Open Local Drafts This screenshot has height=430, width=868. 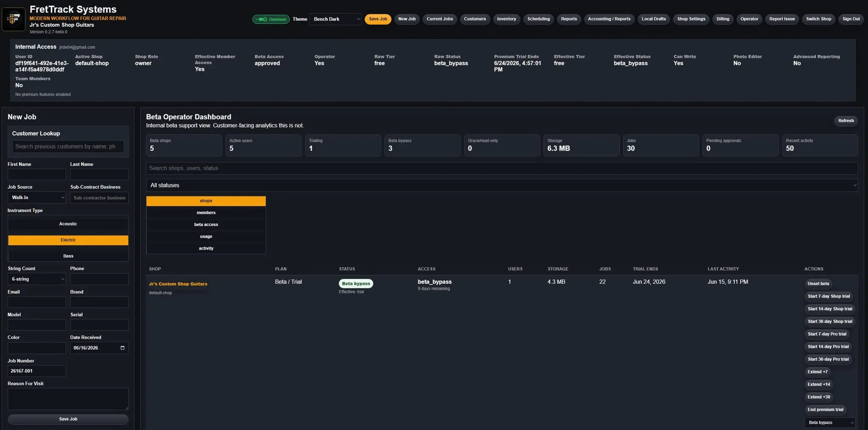[654, 19]
